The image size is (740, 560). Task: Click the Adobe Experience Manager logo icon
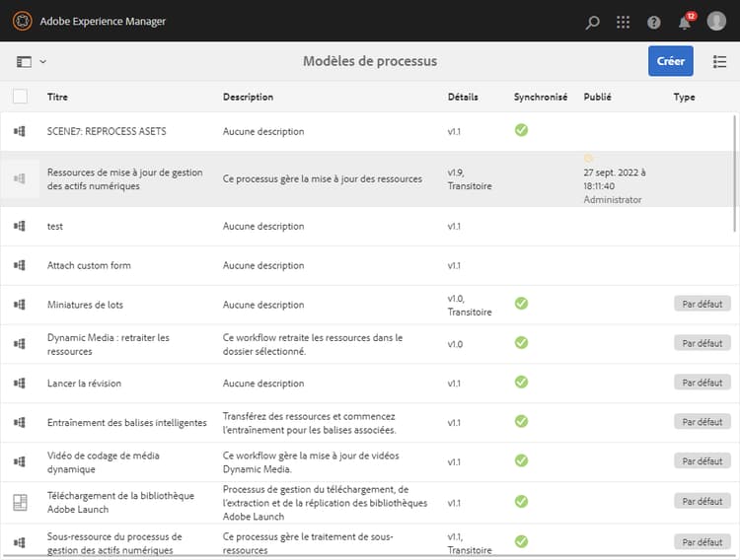point(22,22)
